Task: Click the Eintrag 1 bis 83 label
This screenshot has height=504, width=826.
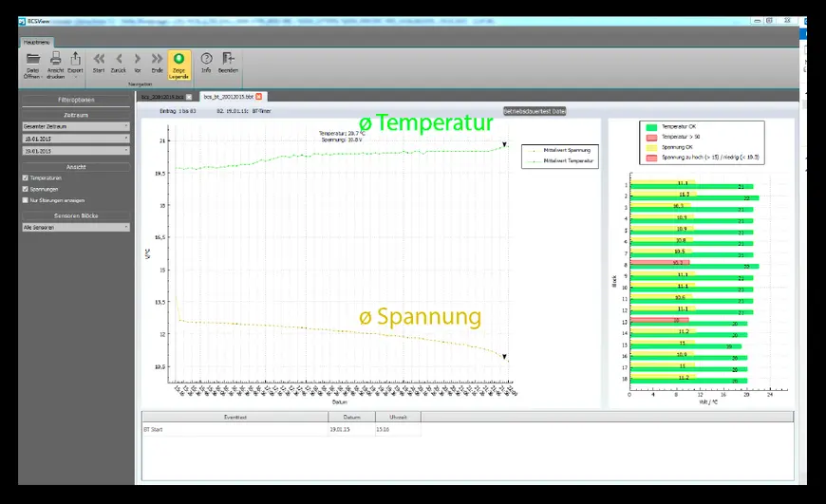Action: coord(178,111)
